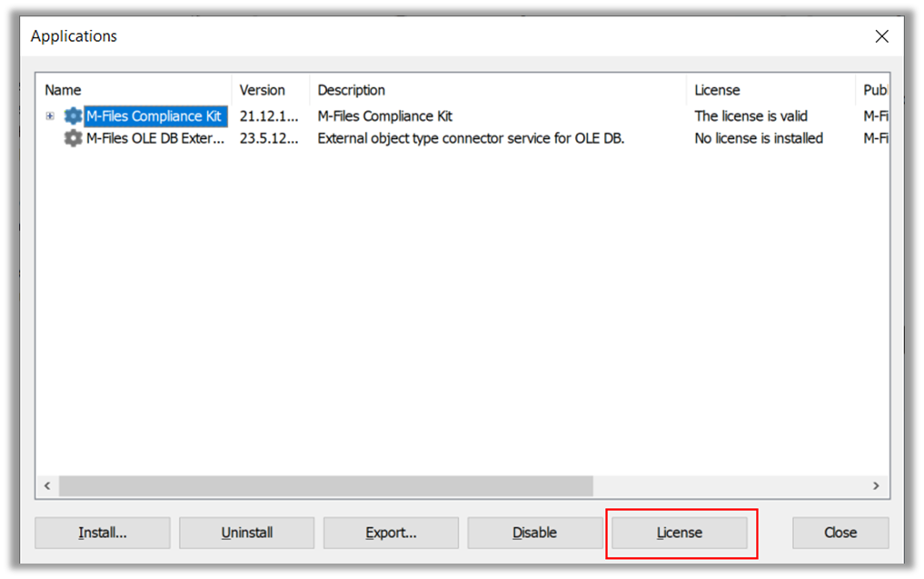
Task: Click the partially visible Publisher column header
Action: tap(873, 90)
